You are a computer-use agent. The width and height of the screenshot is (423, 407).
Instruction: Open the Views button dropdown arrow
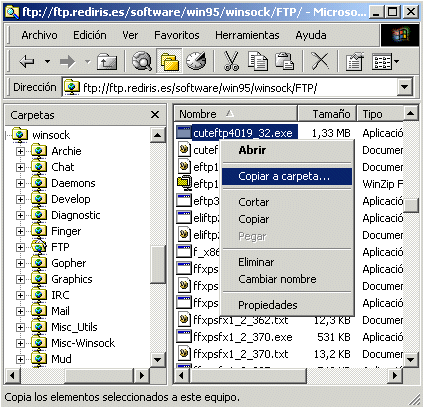click(396, 62)
